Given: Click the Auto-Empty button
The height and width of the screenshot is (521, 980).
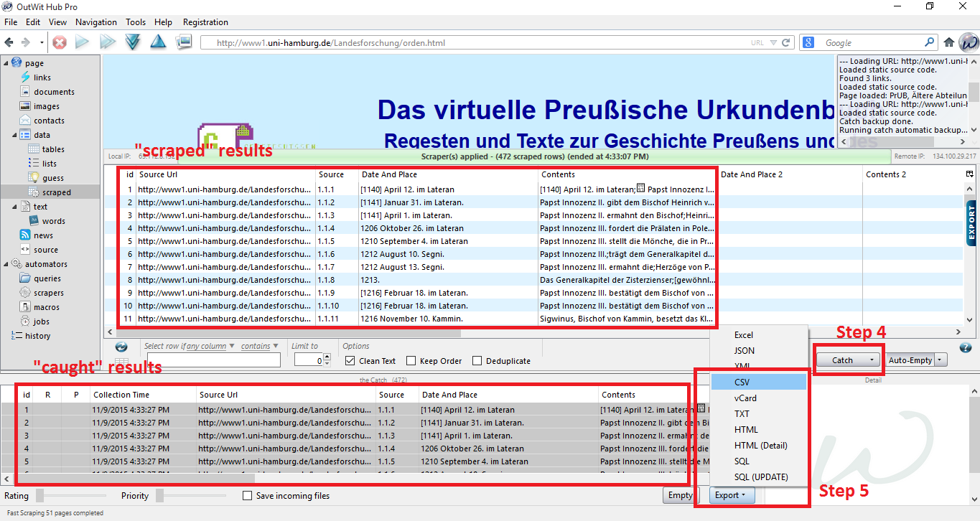Looking at the screenshot, I should point(910,360).
